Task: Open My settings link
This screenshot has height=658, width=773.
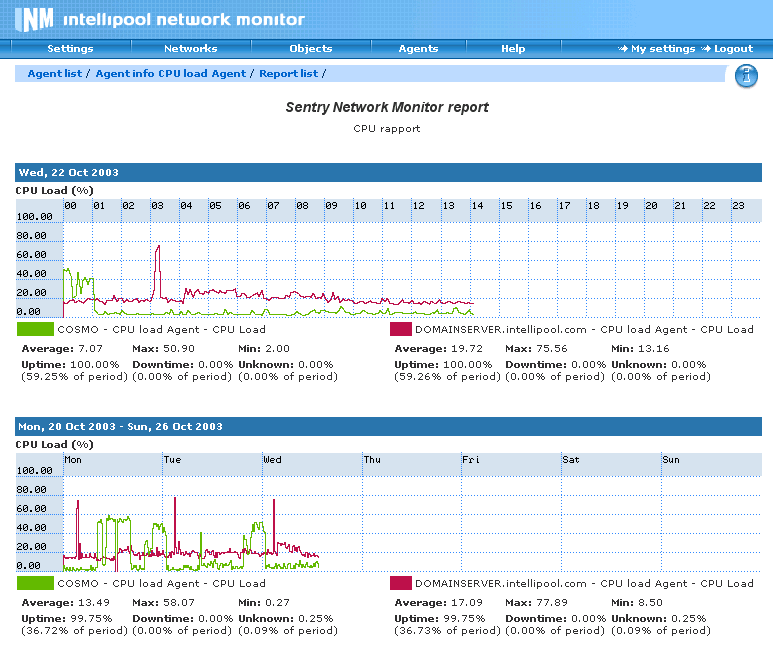Action: (x=662, y=49)
